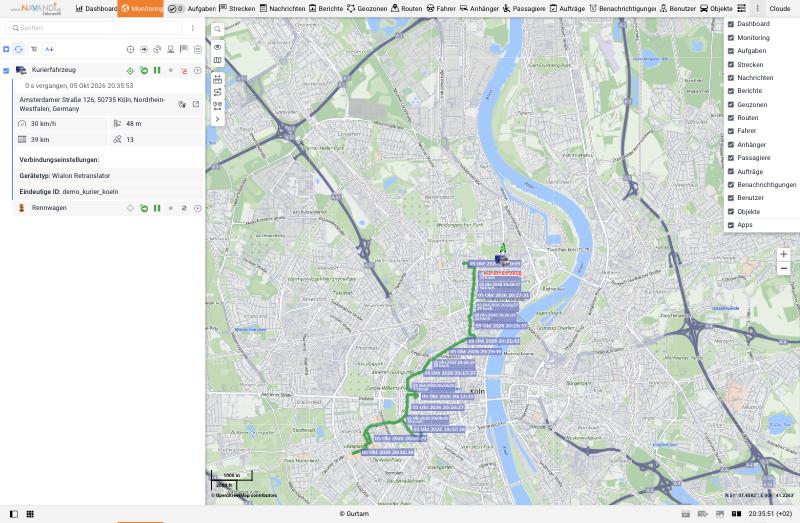Open Benutzer from the top bar

(x=678, y=9)
